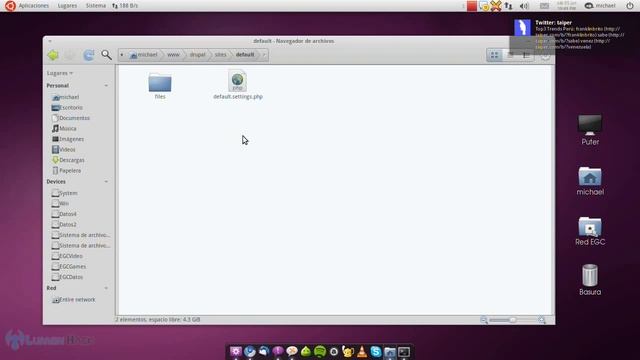The width and height of the screenshot is (640, 360).
Task: Click the volume speaker icon in top panel
Action: coord(524,6)
